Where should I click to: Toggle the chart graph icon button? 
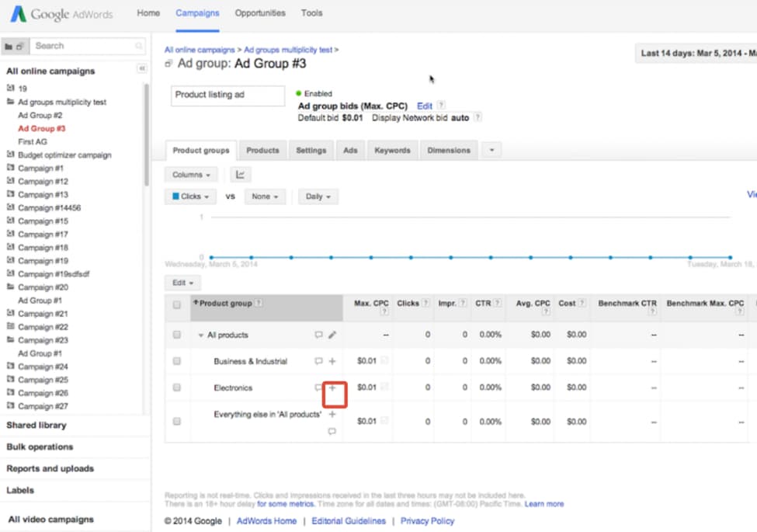(240, 175)
